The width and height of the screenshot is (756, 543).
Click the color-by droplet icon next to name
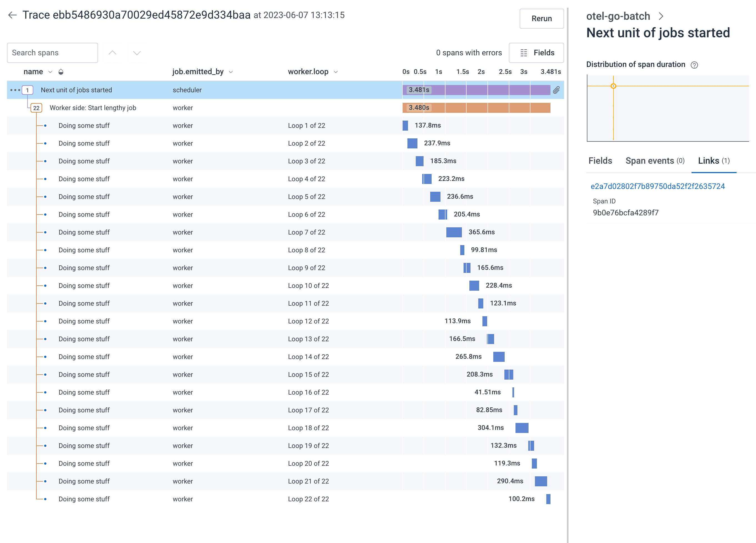61,72
